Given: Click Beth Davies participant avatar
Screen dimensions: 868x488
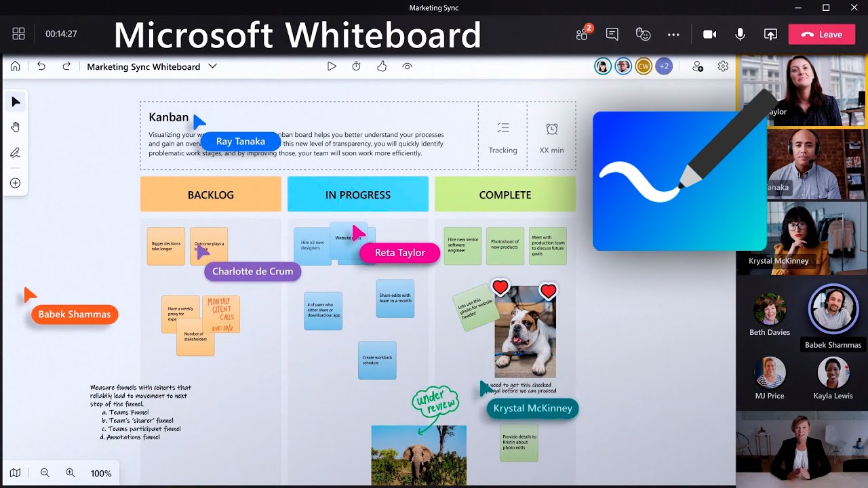Looking at the screenshot, I should coord(770,310).
